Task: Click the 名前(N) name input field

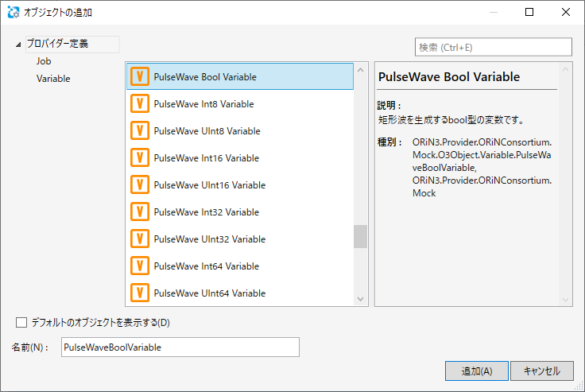Action: pyautogui.click(x=180, y=347)
